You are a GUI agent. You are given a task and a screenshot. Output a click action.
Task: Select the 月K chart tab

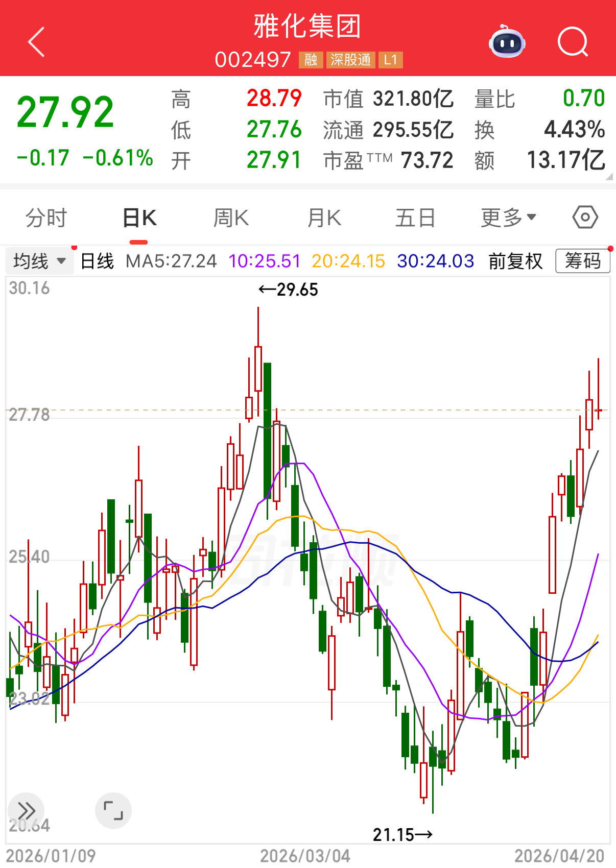coord(324,218)
